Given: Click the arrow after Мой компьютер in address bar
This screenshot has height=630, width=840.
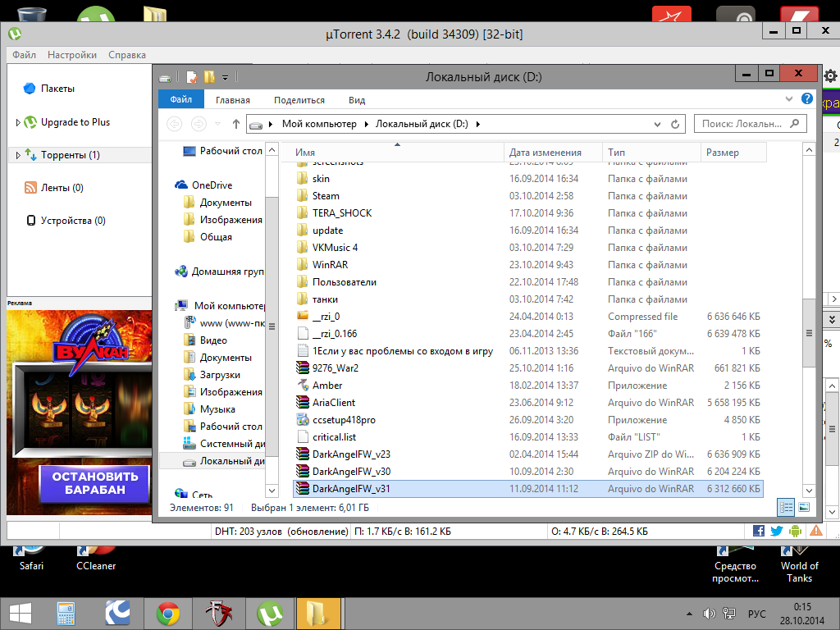Looking at the screenshot, I should [367, 125].
